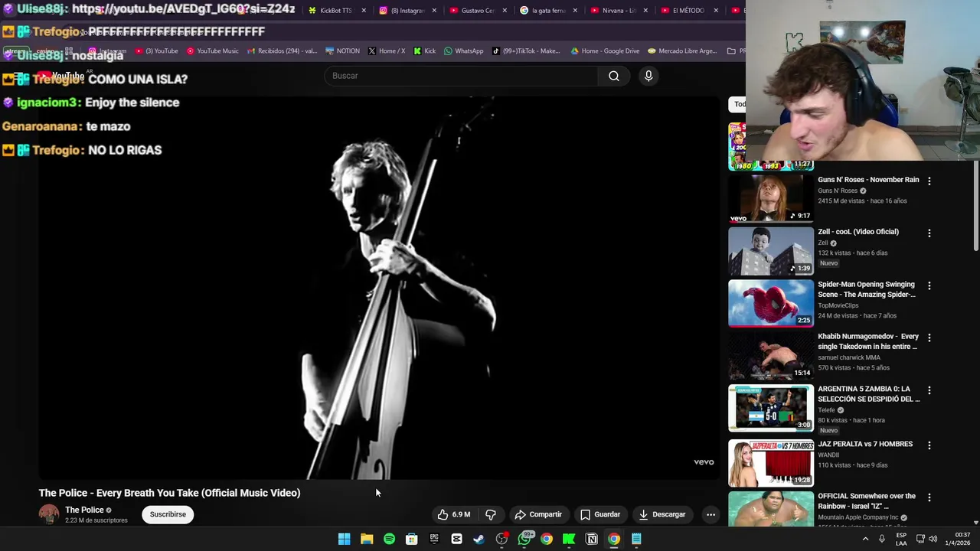Click the page vertical scrollbar
The height and width of the screenshot is (551, 980).
pyautogui.click(x=975, y=205)
